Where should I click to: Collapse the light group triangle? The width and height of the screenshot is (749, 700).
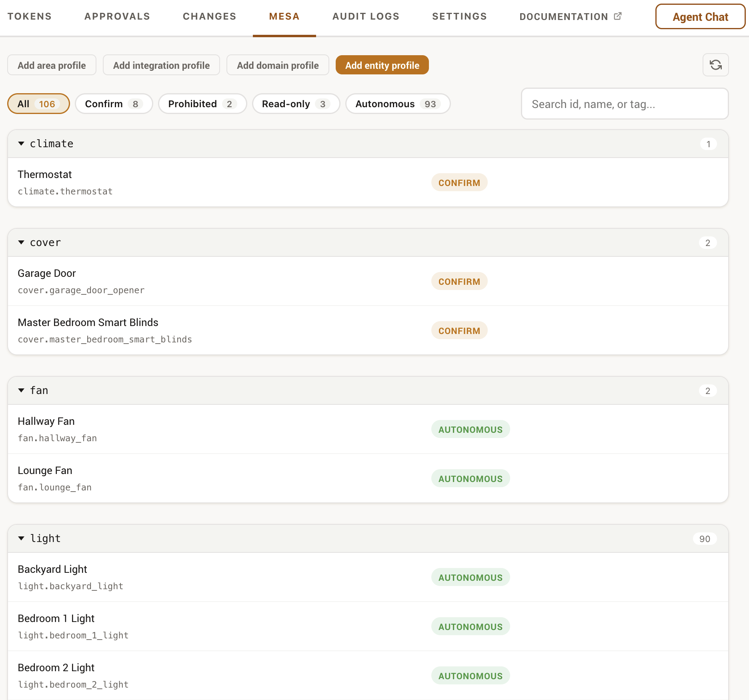[x=21, y=538]
